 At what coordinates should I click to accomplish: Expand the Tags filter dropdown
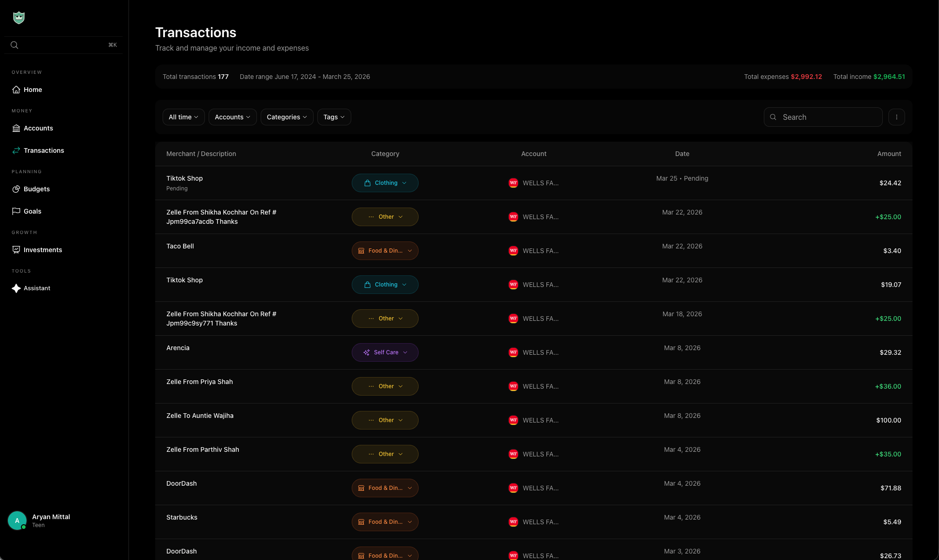tap(334, 117)
